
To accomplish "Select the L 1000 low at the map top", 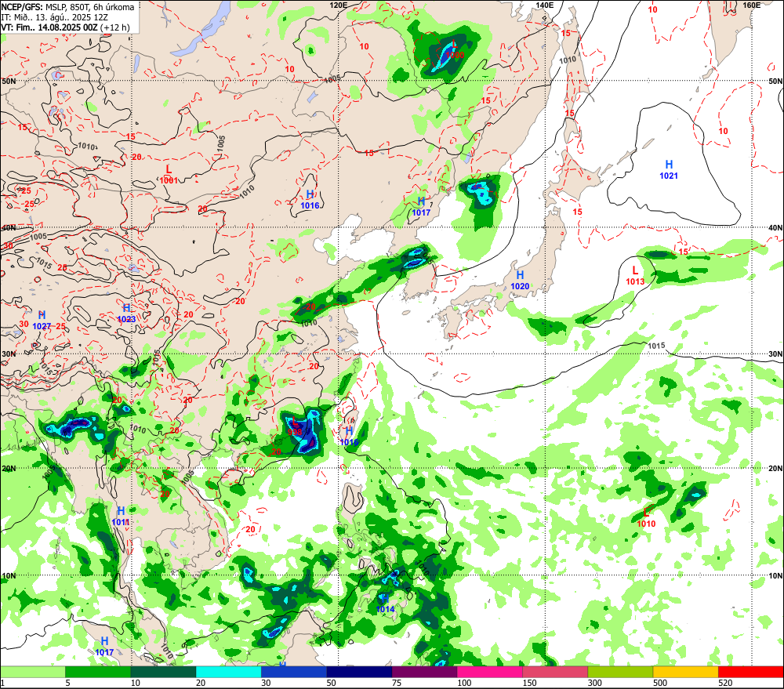I will (x=455, y=50).
